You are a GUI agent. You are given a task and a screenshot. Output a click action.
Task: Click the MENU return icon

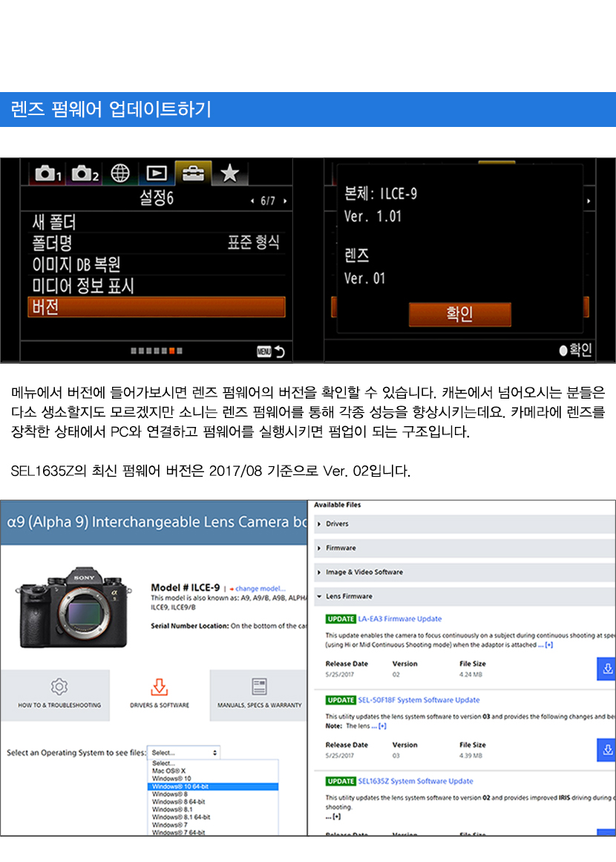[x=270, y=351]
